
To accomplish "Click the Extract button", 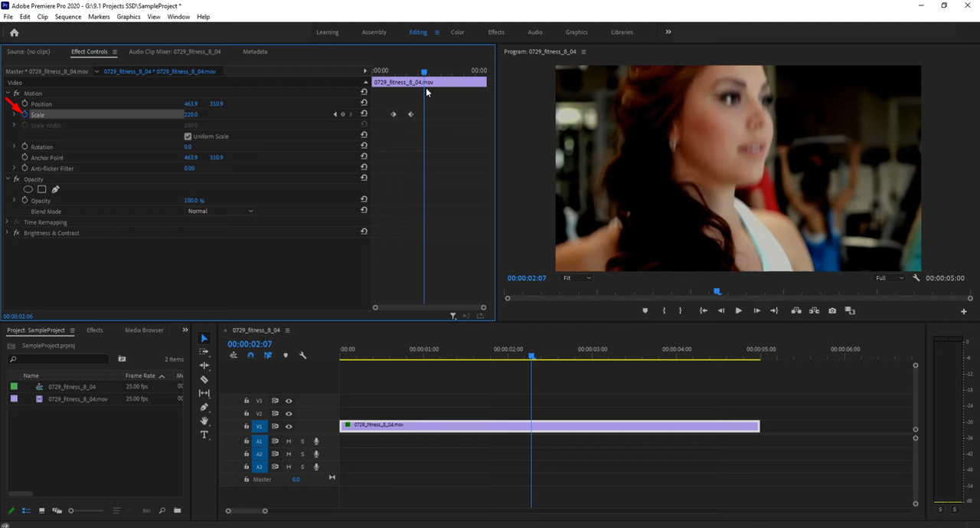I will tap(814, 310).
